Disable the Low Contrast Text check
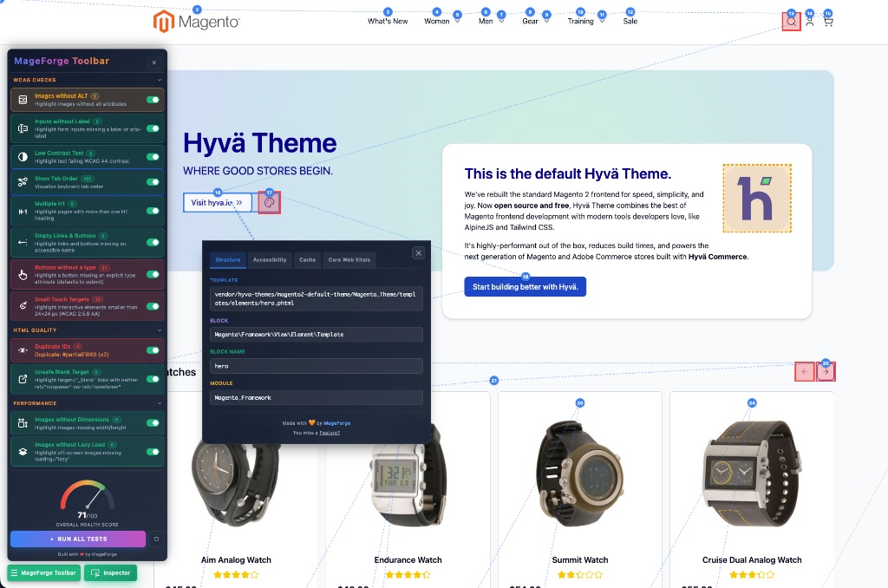The image size is (888, 588). (x=153, y=157)
